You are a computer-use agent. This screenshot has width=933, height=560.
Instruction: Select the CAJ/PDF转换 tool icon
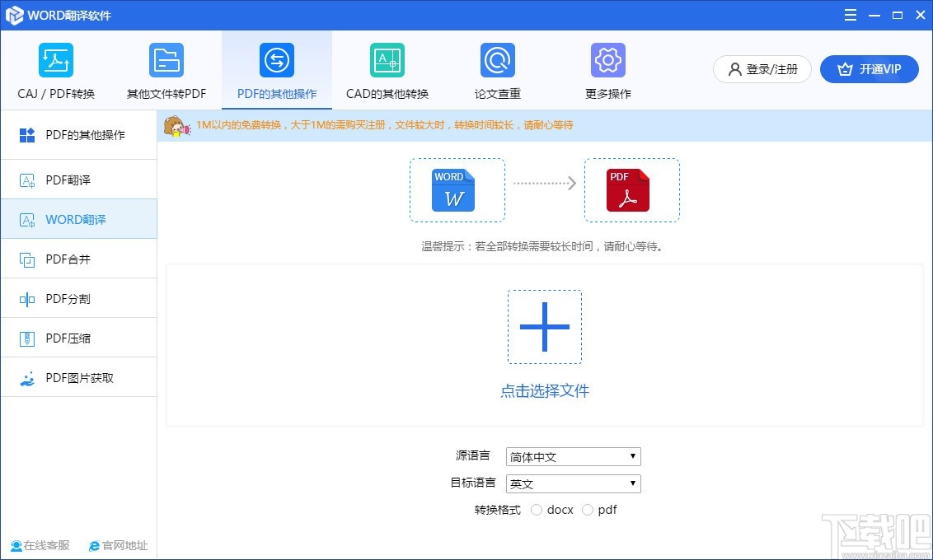click(55, 59)
